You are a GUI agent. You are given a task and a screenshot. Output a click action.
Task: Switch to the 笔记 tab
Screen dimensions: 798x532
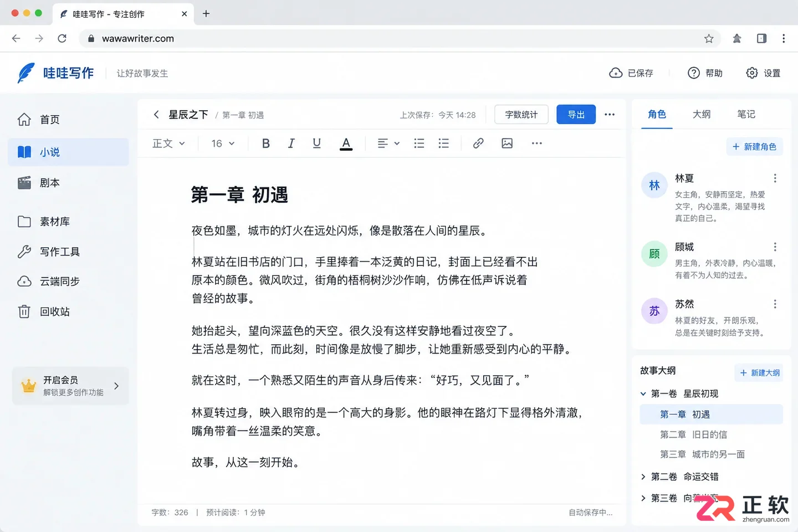[746, 114]
